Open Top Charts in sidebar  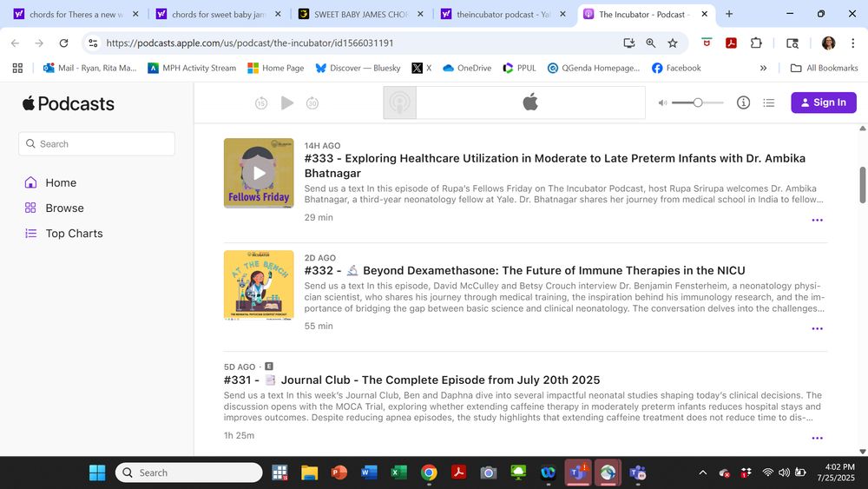tap(63, 234)
